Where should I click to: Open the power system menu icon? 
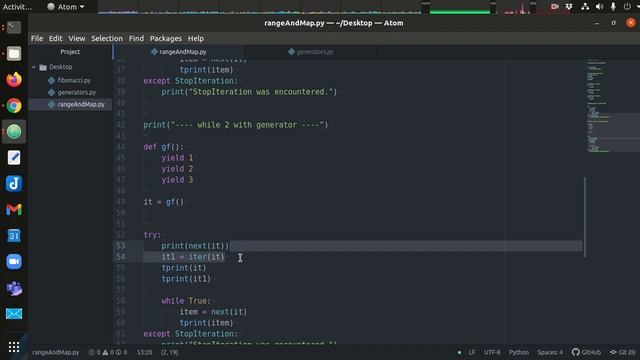point(627,7)
